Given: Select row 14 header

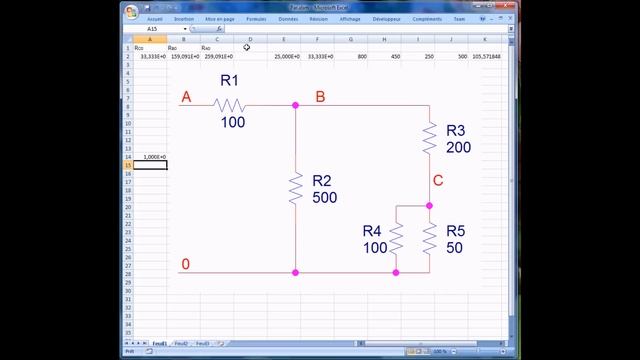Looking at the screenshot, I should (128, 157).
